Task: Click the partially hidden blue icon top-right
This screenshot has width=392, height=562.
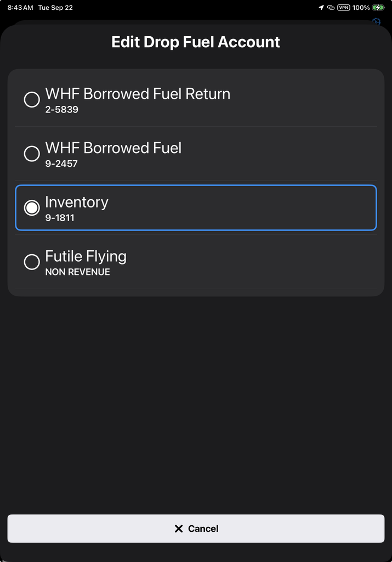Action: tap(376, 21)
